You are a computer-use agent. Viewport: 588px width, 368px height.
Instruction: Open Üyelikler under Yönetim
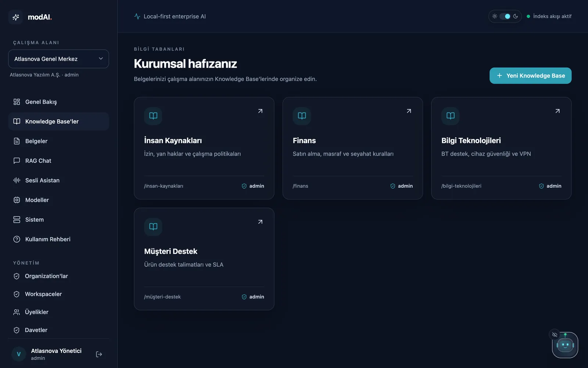coord(58,312)
